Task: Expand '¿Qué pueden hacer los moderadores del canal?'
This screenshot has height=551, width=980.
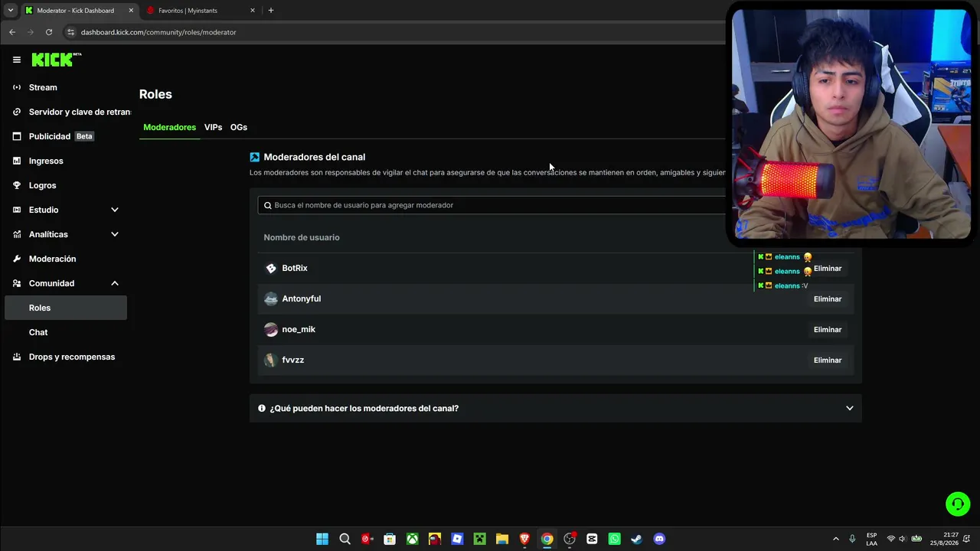Action: (x=556, y=409)
